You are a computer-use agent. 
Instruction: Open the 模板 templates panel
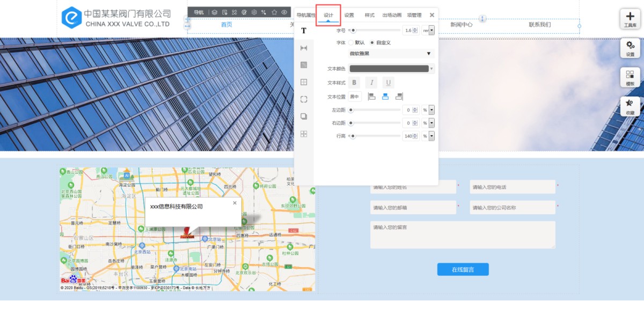click(x=630, y=77)
